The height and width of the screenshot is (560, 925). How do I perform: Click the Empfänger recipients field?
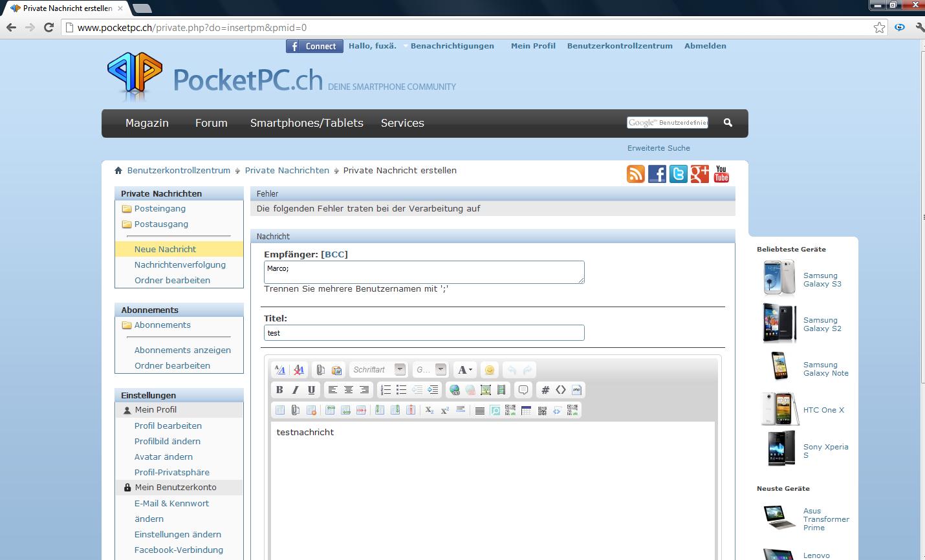(424, 272)
